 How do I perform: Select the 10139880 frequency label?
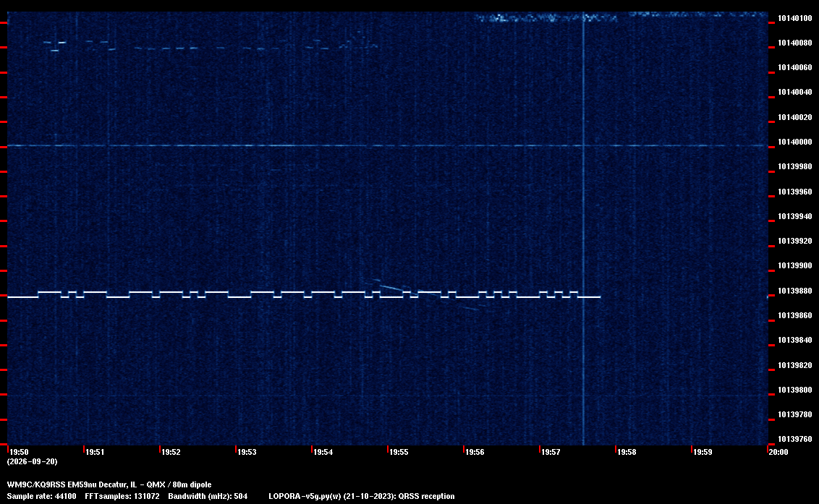pyautogui.click(x=795, y=291)
